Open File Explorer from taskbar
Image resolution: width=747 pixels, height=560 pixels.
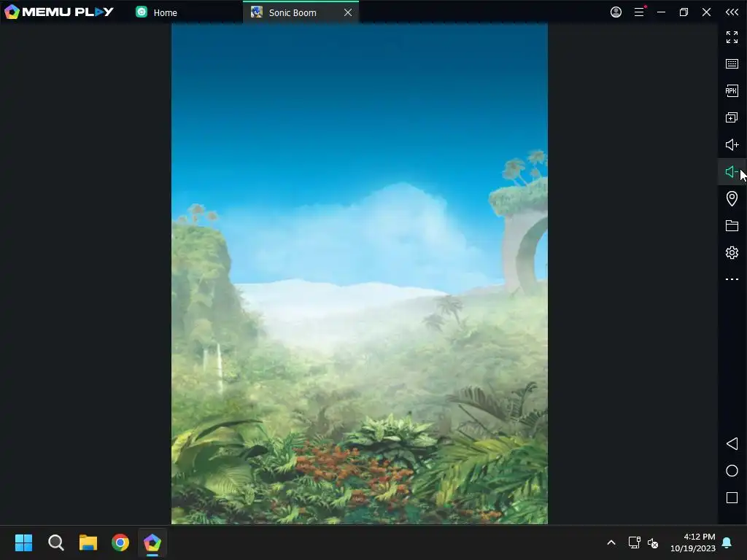click(88, 542)
